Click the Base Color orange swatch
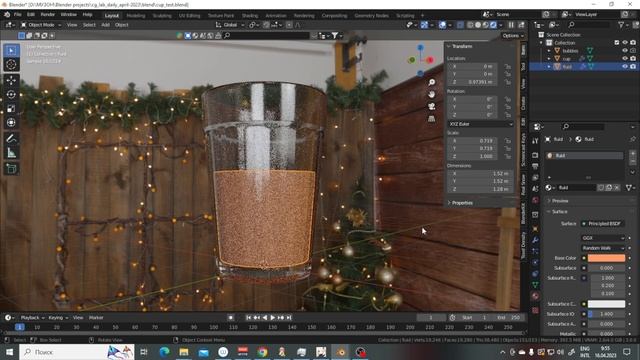Image resolution: width=640 pixels, height=360 pixels. point(606,258)
